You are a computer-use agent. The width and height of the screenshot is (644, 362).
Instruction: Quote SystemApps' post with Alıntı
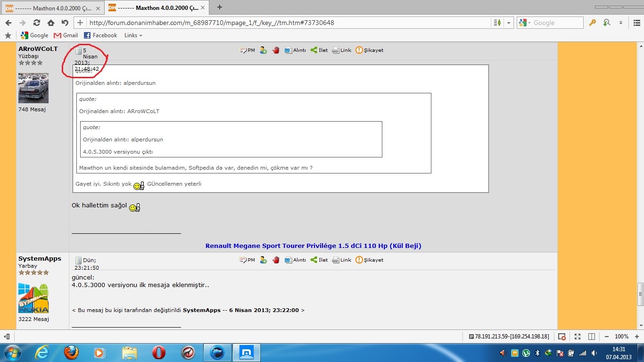pos(295,260)
